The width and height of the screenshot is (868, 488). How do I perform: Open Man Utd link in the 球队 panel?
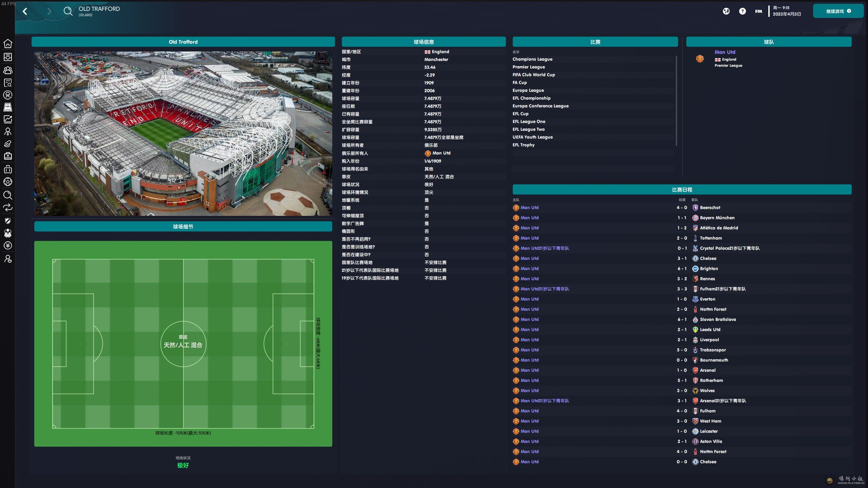(x=725, y=52)
